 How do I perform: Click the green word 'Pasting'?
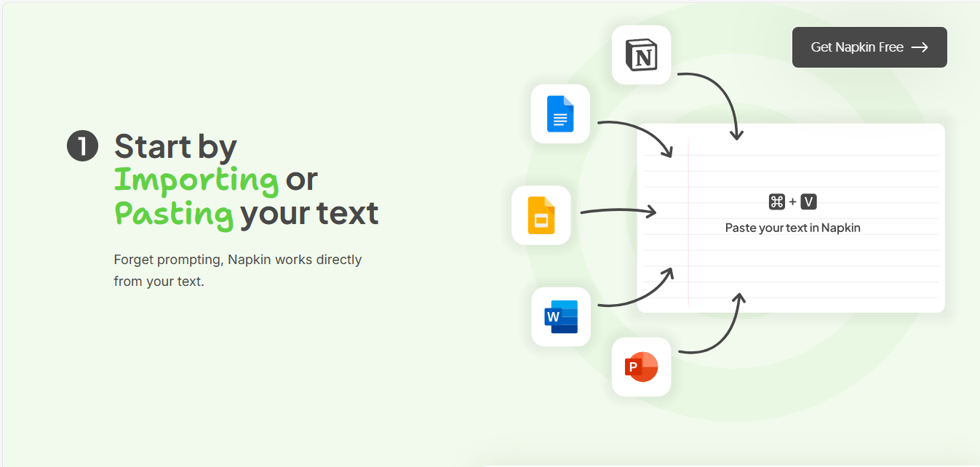[x=174, y=213]
